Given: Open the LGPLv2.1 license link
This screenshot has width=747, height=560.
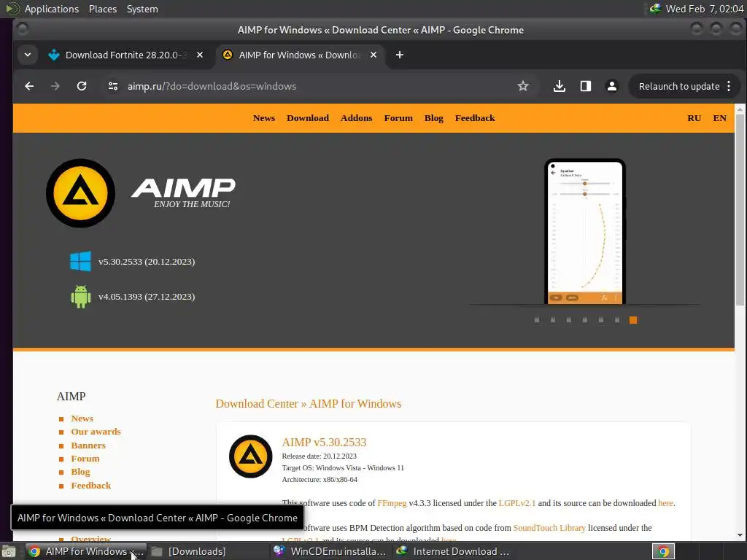Looking at the screenshot, I should 517,503.
